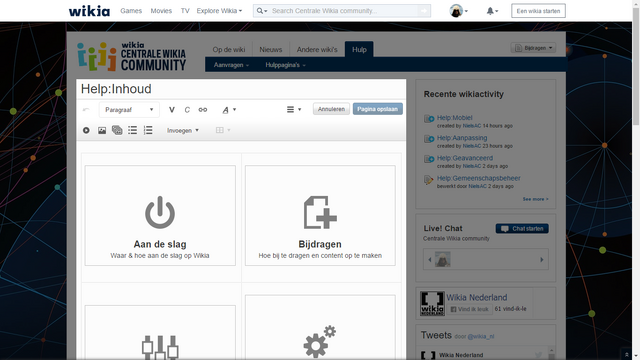The image size is (640, 360).
Task: Insert a gallery with the stacked images icon
Action: point(117,130)
